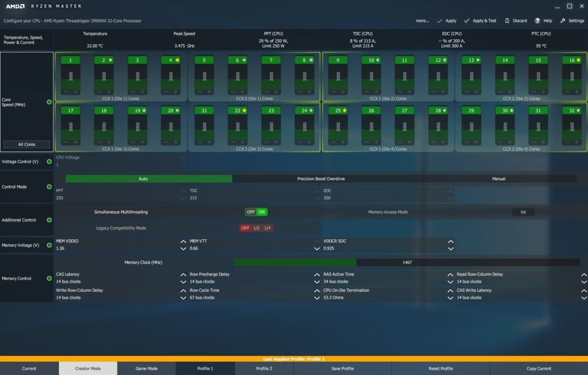
Task: Click the dot marker on core 2
Action: pyautogui.click(x=111, y=60)
